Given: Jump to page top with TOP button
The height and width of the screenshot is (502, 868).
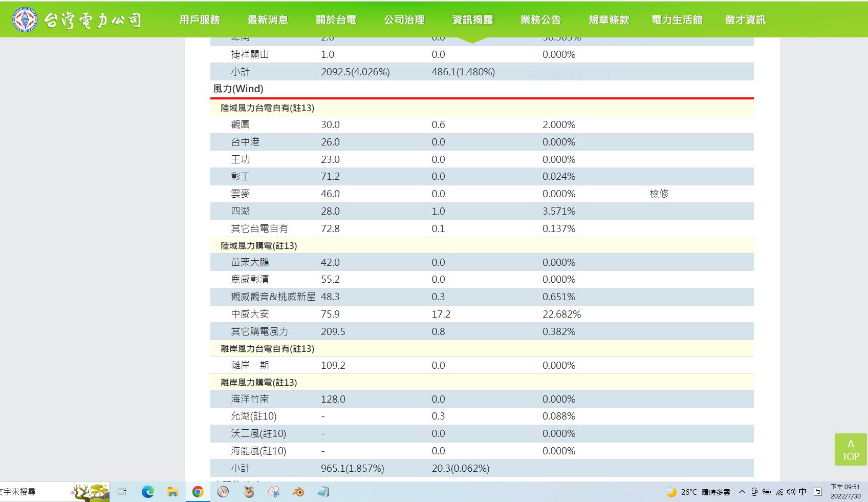Looking at the screenshot, I should pyautogui.click(x=851, y=449).
